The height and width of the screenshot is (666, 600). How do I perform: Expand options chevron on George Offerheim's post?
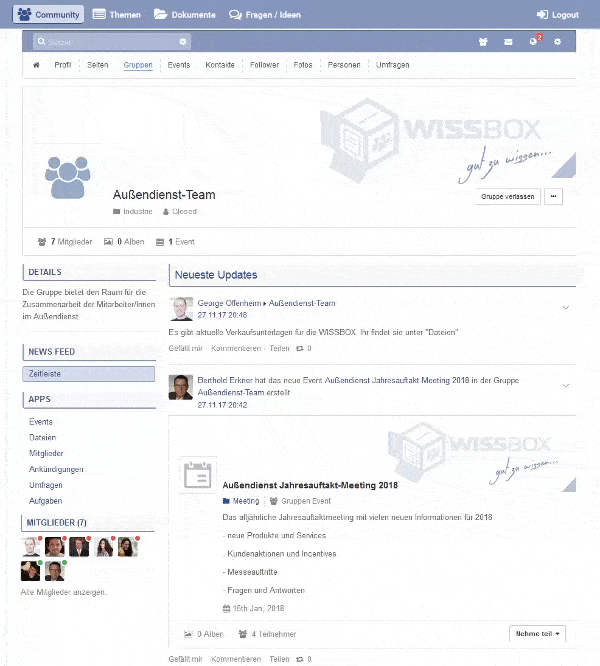point(566,307)
